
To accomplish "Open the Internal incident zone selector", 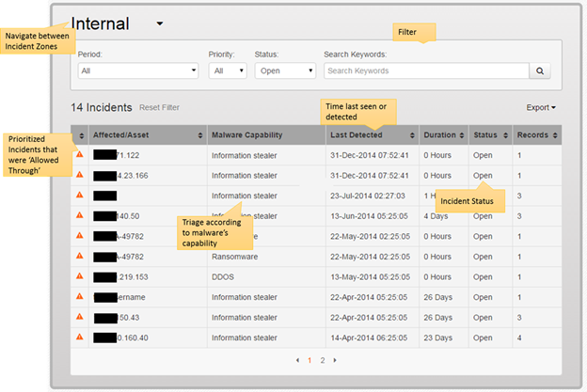I will 159,24.
